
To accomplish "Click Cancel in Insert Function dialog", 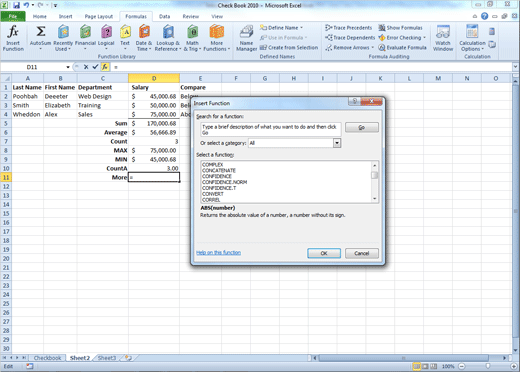I will click(362, 253).
